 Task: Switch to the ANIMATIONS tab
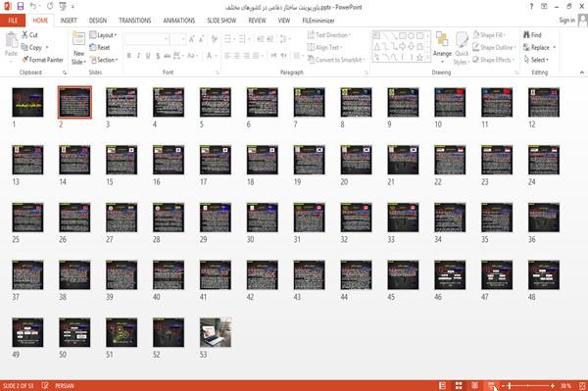coord(179,21)
